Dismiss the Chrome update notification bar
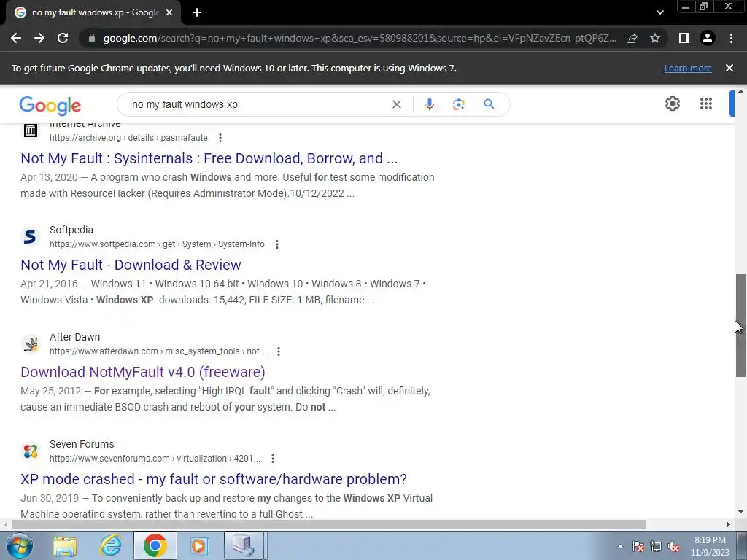Screen dimensions: 747x560 [x=729, y=68]
